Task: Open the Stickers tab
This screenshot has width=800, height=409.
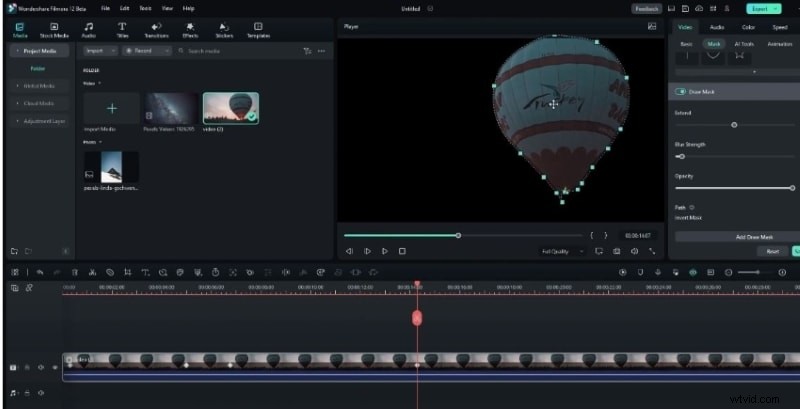Action: 224,30
